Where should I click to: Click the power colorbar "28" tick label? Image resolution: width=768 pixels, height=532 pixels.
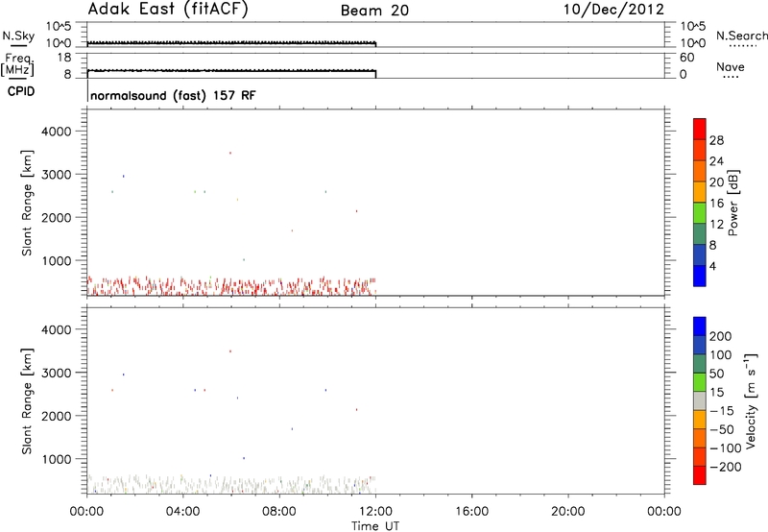click(716, 140)
